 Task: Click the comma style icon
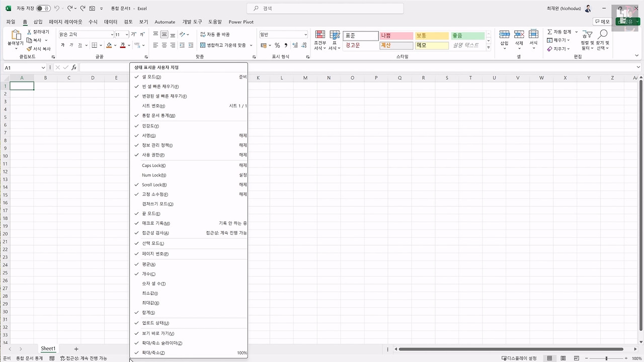point(285,45)
